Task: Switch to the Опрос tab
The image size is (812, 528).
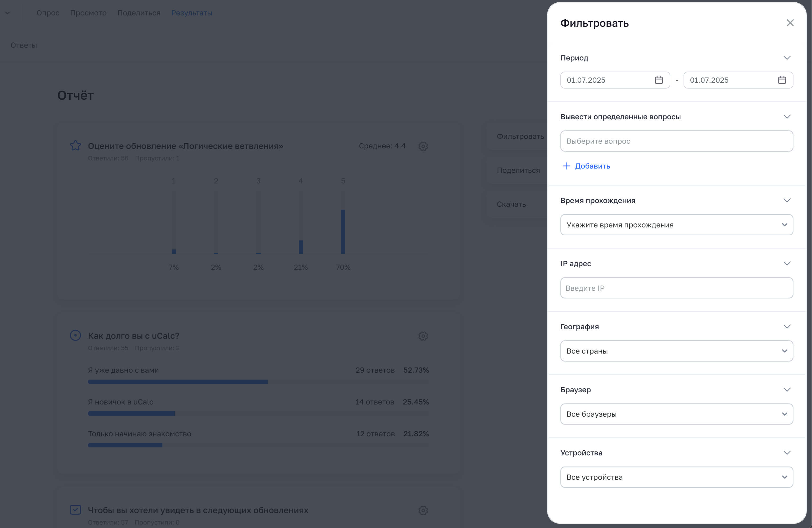Action: pyautogui.click(x=48, y=13)
